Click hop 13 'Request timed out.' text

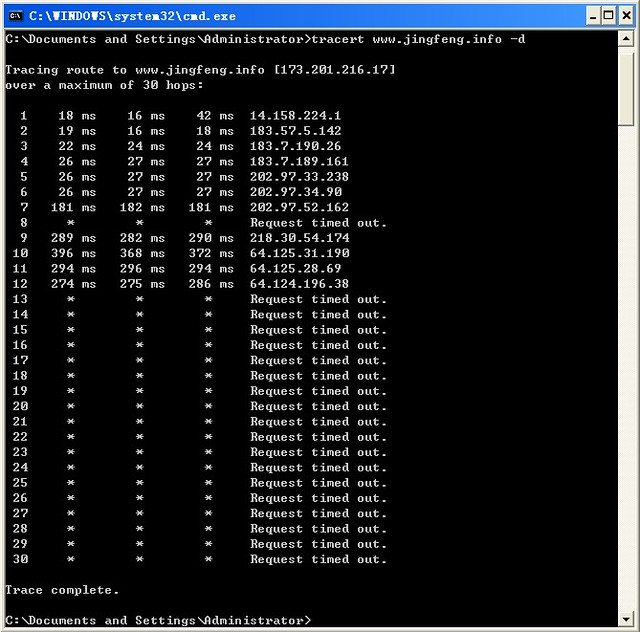coord(318,299)
